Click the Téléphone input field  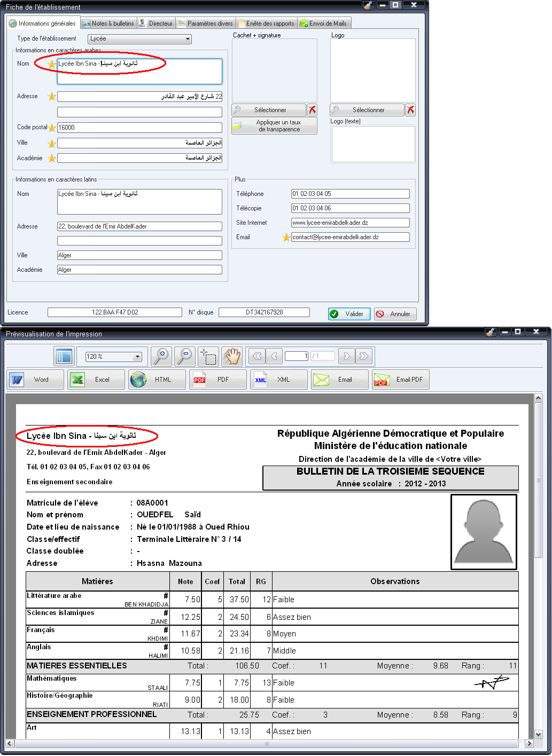[x=351, y=194]
